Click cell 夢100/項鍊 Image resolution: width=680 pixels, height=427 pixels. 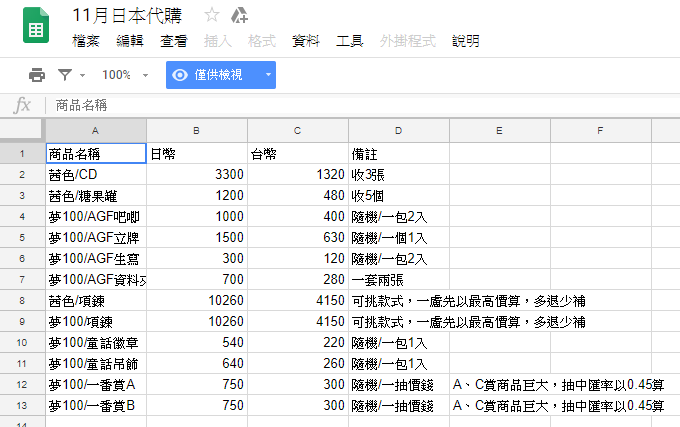point(96,322)
